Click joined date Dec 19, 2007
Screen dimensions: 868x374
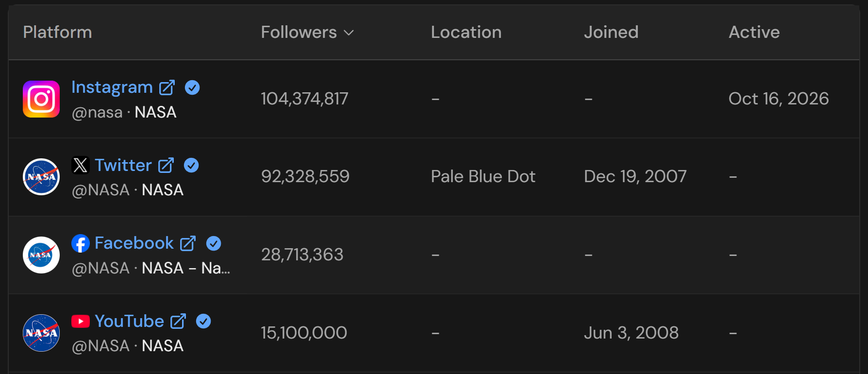(x=635, y=176)
